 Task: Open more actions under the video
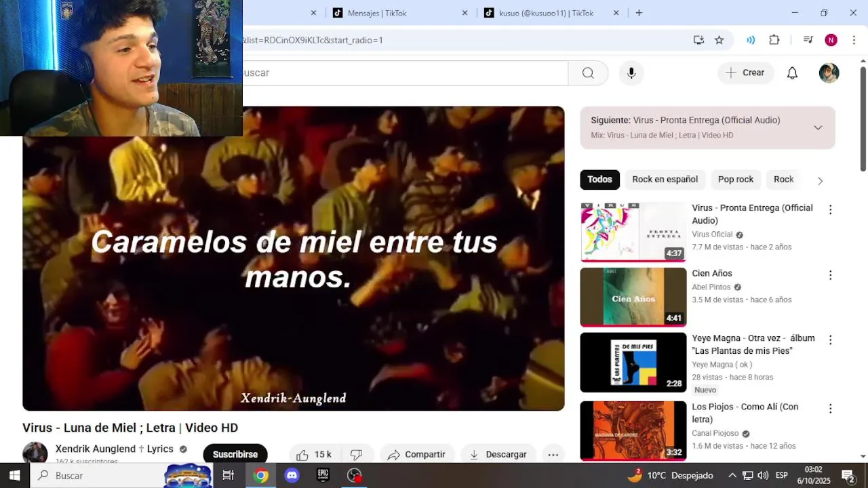(553, 454)
